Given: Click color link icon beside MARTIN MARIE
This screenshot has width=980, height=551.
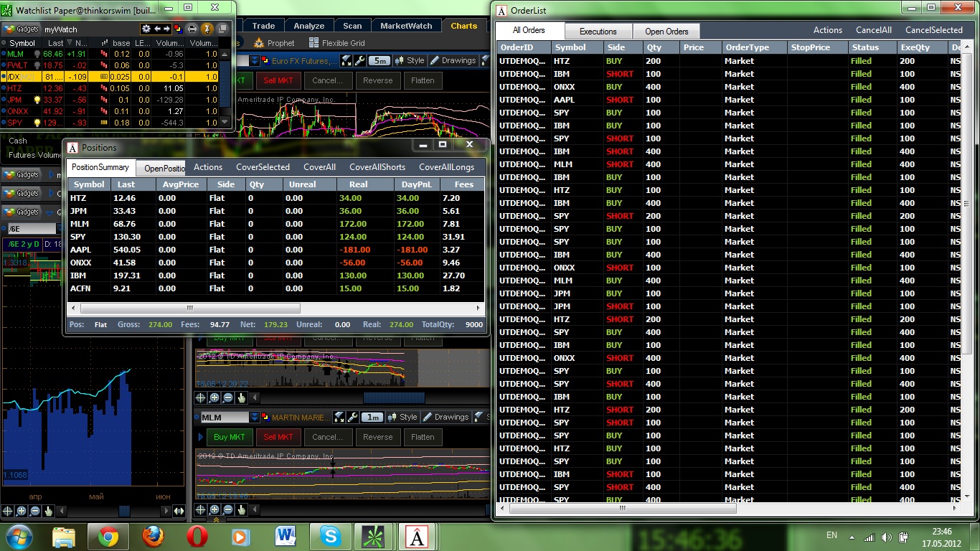Looking at the screenshot, I should 266,417.
